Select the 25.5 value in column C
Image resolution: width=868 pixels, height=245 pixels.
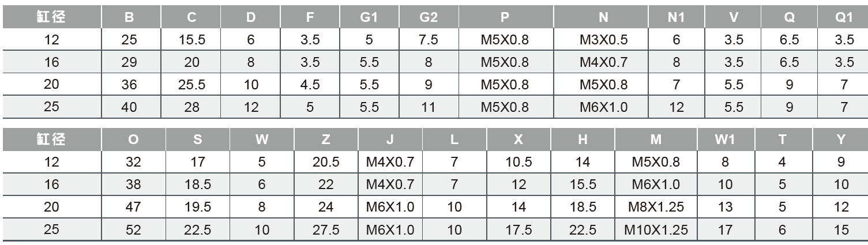(192, 85)
